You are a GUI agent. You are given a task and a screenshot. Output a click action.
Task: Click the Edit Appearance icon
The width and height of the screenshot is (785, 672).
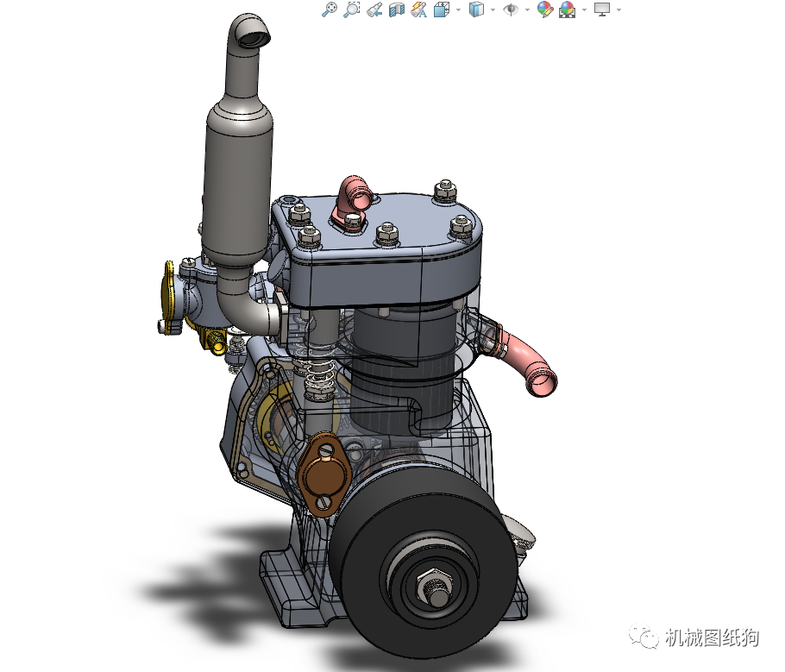click(x=544, y=9)
